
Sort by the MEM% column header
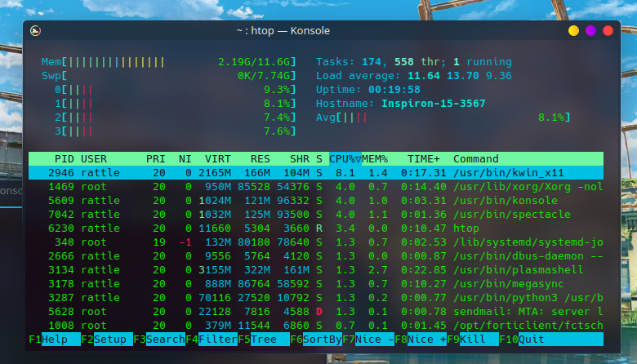375,159
